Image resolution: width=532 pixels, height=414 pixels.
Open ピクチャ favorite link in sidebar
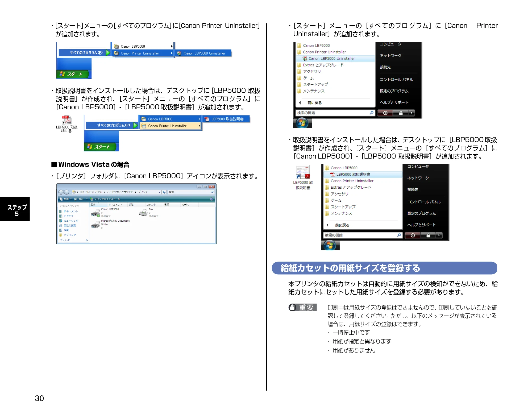[x=66, y=216]
